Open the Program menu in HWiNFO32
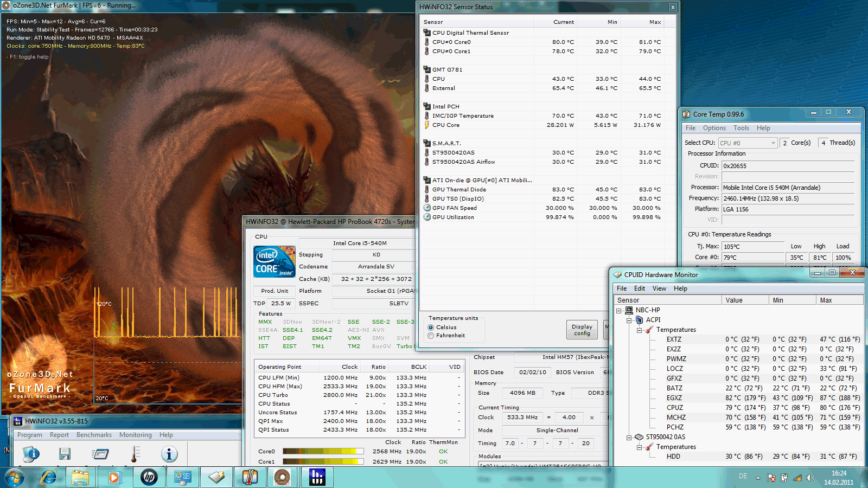This screenshot has width=868, height=488. [30, 435]
